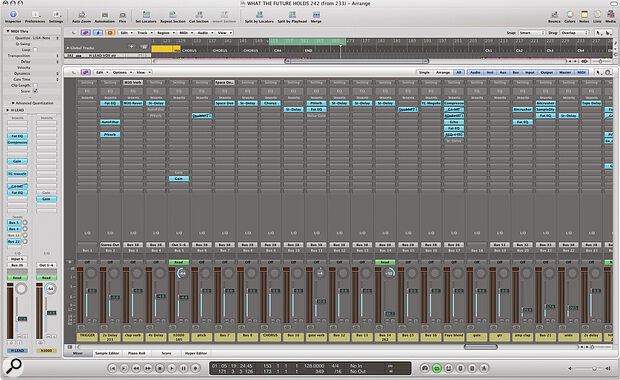Toggle MIDI channel filter in mixer
620x380 pixels.
tap(581, 72)
